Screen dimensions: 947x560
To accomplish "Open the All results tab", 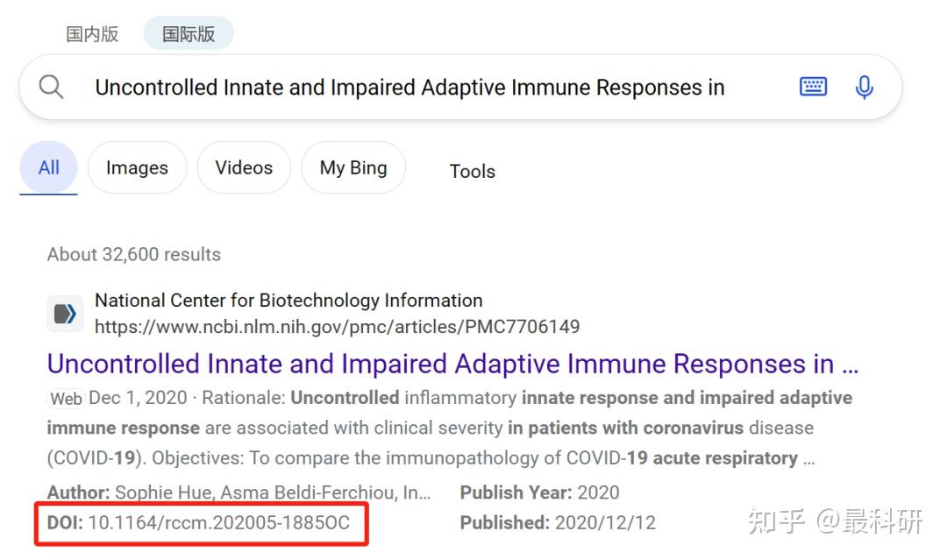I will [x=49, y=167].
